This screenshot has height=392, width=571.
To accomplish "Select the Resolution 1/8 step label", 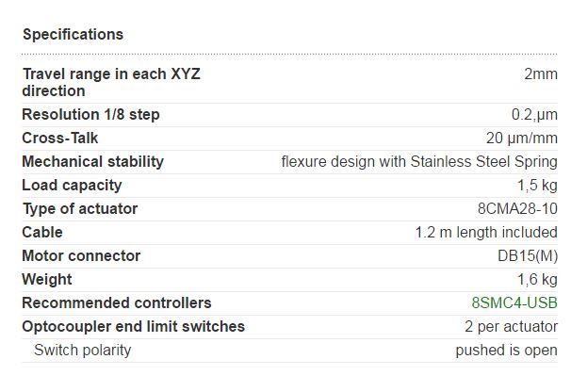I will pyautogui.click(x=90, y=114).
